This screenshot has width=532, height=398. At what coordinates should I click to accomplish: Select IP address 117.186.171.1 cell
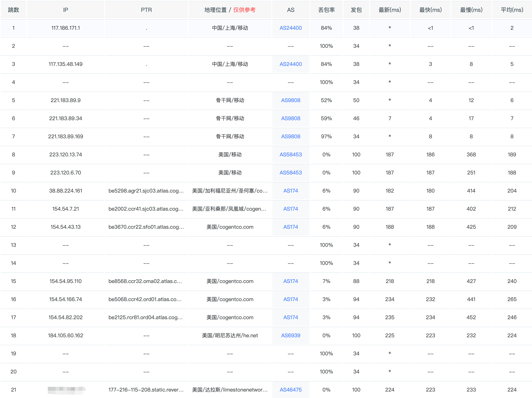pyautogui.click(x=65, y=28)
